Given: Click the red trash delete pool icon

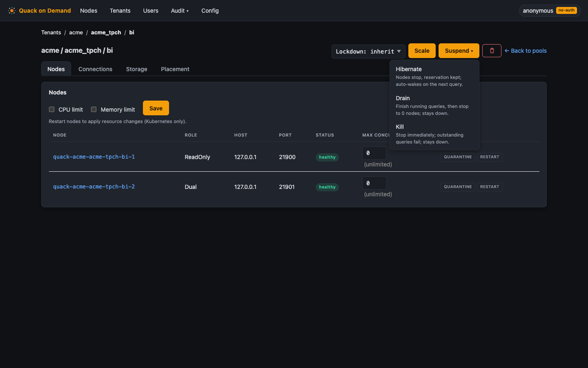Looking at the screenshot, I should pyautogui.click(x=492, y=51).
